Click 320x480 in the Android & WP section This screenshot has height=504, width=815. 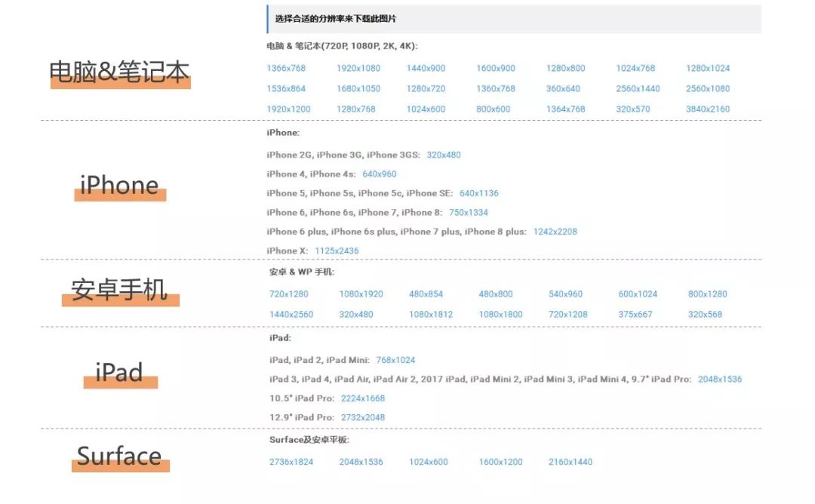coord(355,315)
